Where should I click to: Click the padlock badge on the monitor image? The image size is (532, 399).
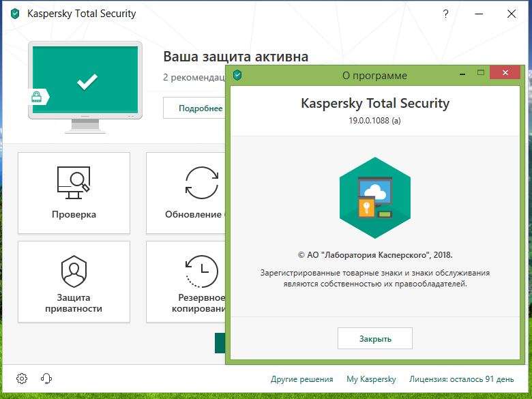tap(38, 97)
